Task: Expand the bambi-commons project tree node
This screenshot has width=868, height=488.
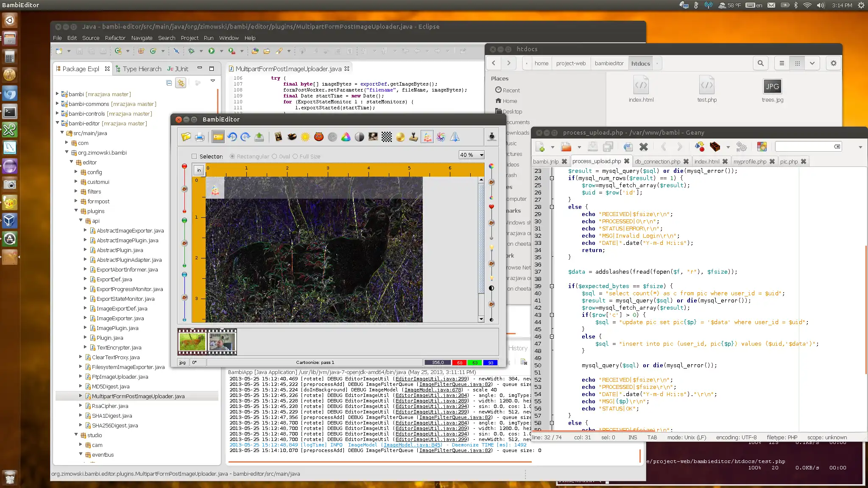Action: click(57, 104)
